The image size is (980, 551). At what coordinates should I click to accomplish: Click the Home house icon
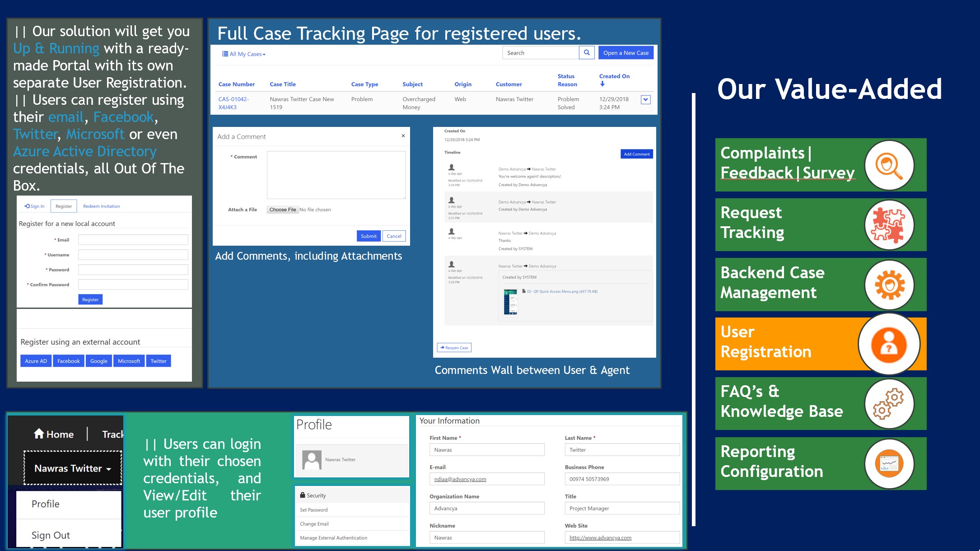(39, 434)
